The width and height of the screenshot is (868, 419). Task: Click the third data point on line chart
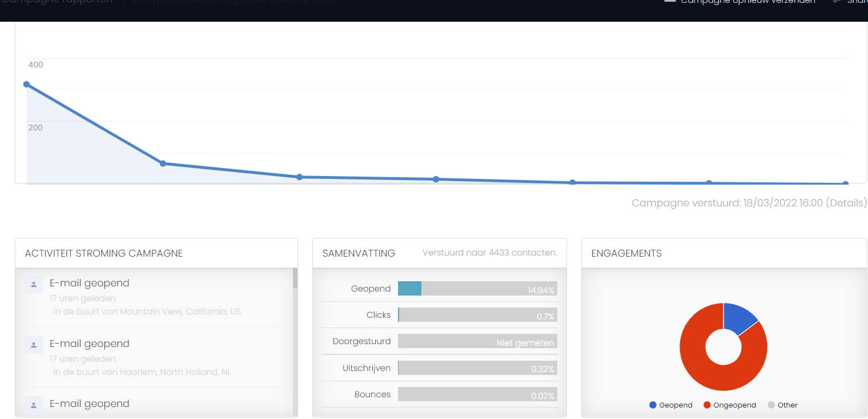[x=299, y=177]
